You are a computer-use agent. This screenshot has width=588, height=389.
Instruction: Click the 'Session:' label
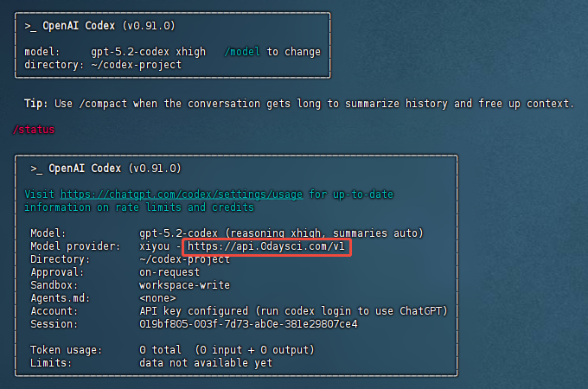[x=54, y=324]
